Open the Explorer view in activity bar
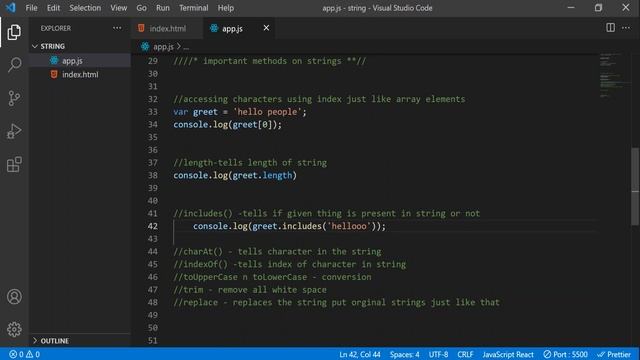 pos(14,32)
